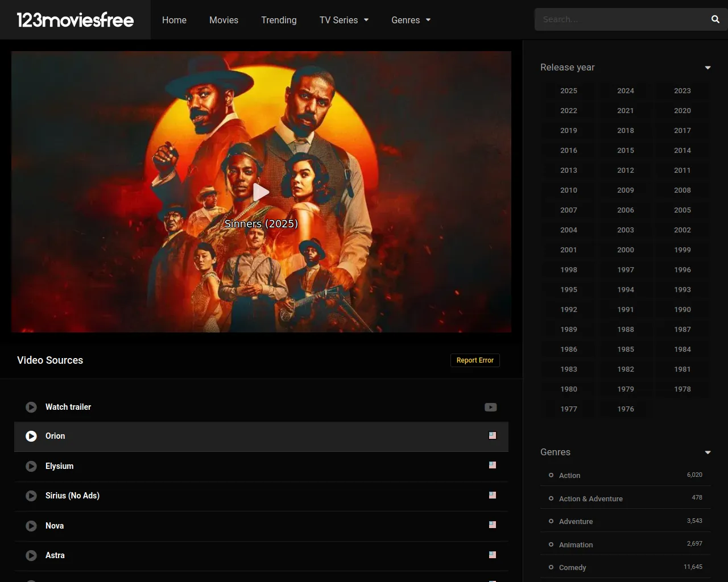Image resolution: width=728 pixels, height=582 pixels.
Task: Click the Comedy count 11,645
Action: pos(693,567)
